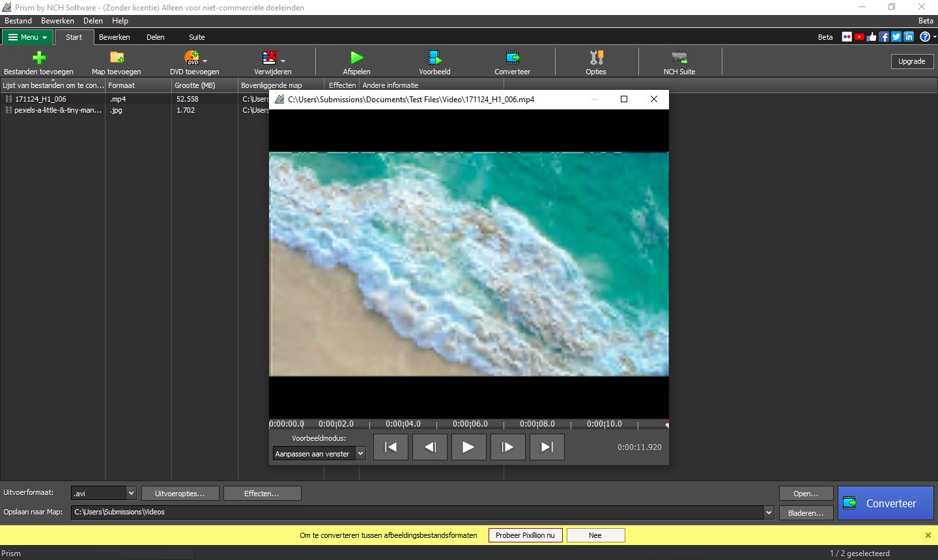Click the Twitter share icon
Screen dimensions: 938x560
[896, 37]
